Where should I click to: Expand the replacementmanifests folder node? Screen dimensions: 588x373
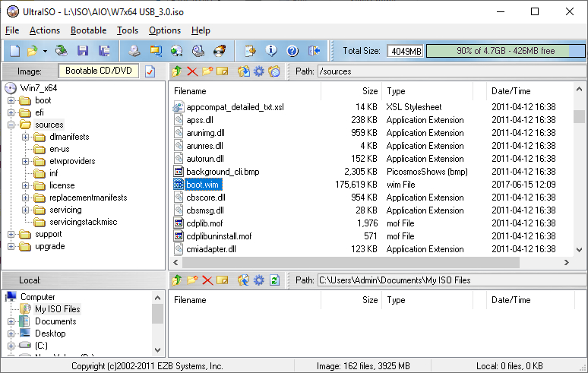(x=25, y=198)
